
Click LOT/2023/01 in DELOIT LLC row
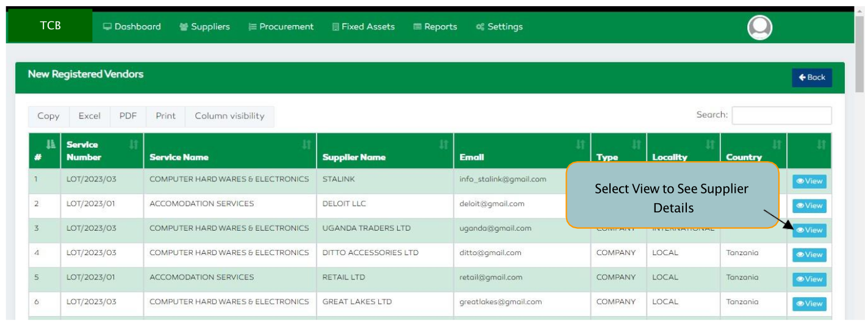91,203
